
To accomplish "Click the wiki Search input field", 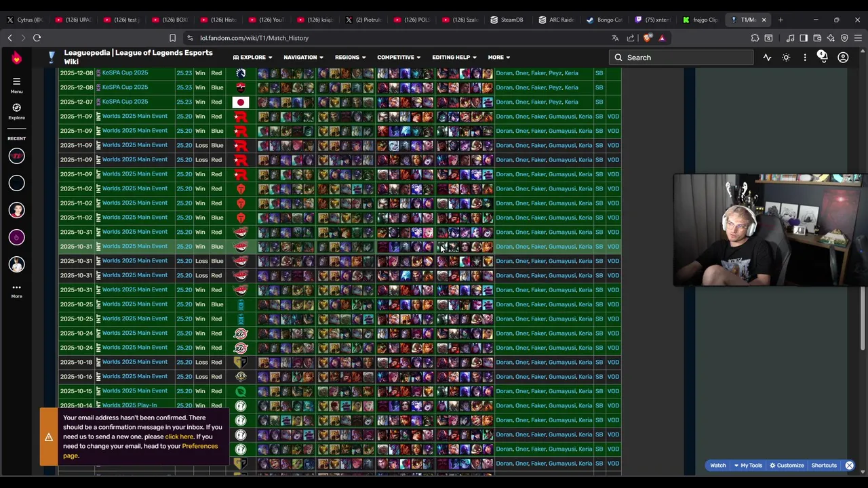I will (x=680, y=58).
